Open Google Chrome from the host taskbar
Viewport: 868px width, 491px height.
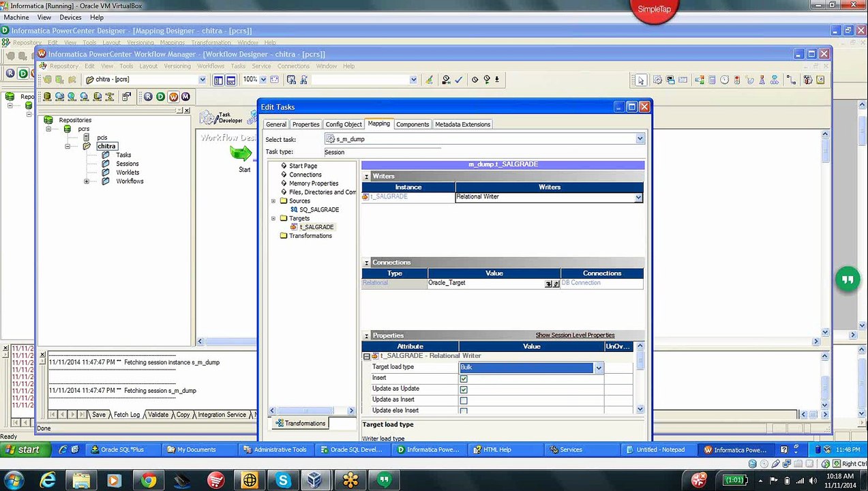pyautogui.click(x=148, y=481)
